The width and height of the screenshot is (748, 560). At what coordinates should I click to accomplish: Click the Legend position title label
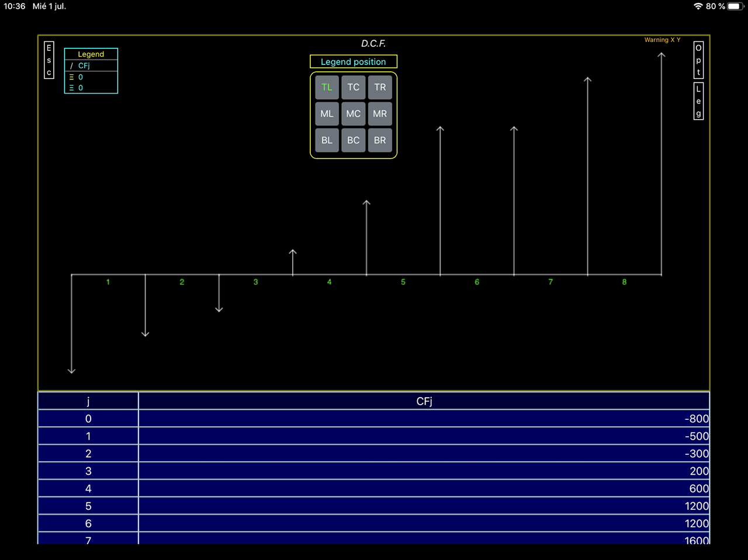coord(354,62)
